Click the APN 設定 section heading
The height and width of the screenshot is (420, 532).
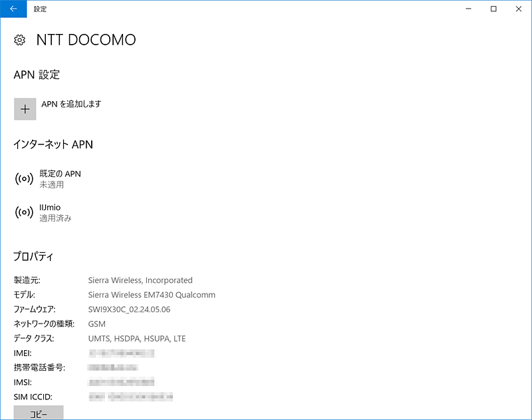(x=37, y=75)
